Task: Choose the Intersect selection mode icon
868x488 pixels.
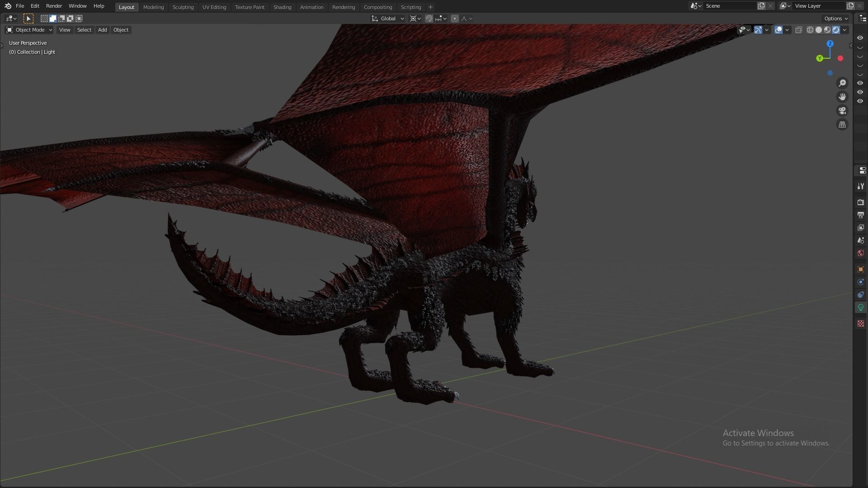Action: click(x=79, y=19)
